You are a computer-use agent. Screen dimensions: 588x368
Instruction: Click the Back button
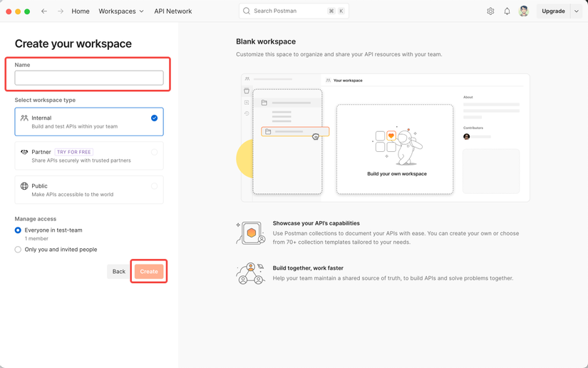click(x=119, y=272)
